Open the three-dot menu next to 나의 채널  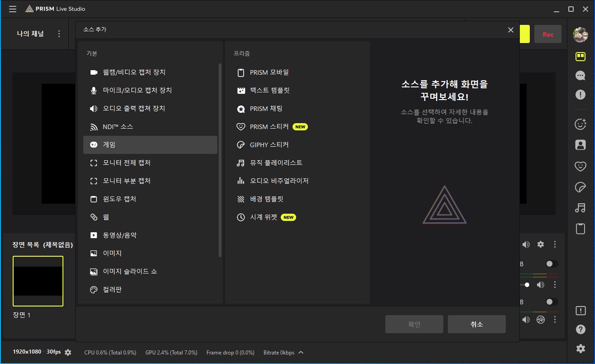[59, 34]
